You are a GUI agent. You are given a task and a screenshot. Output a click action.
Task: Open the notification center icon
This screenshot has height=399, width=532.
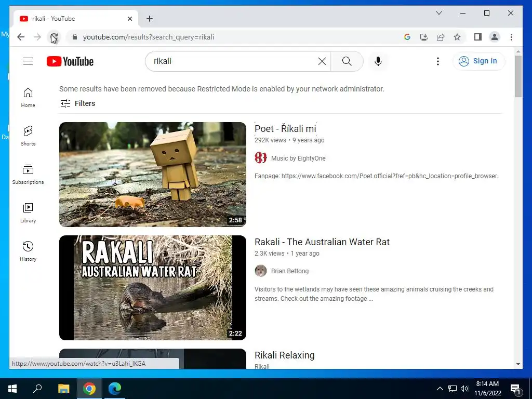pyautogui.click(x=516, y=389)
